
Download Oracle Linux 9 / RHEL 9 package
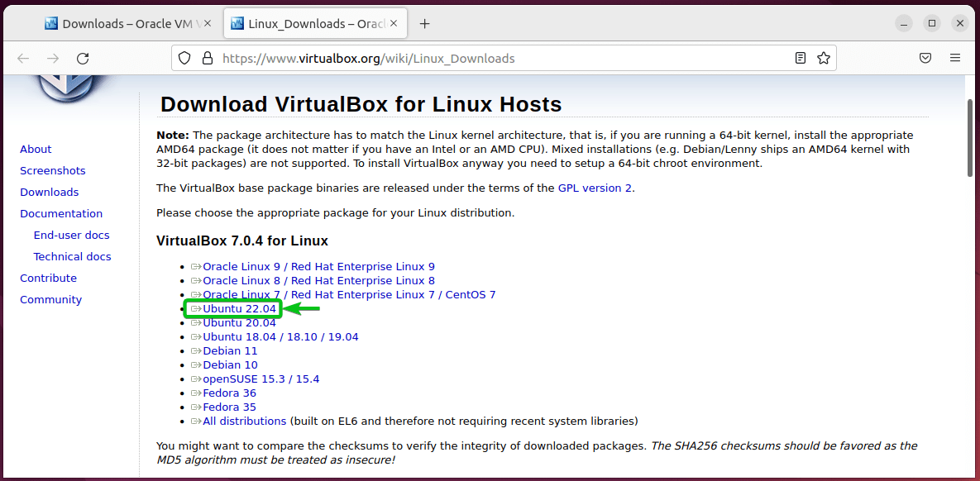click(x=318, y=267)
